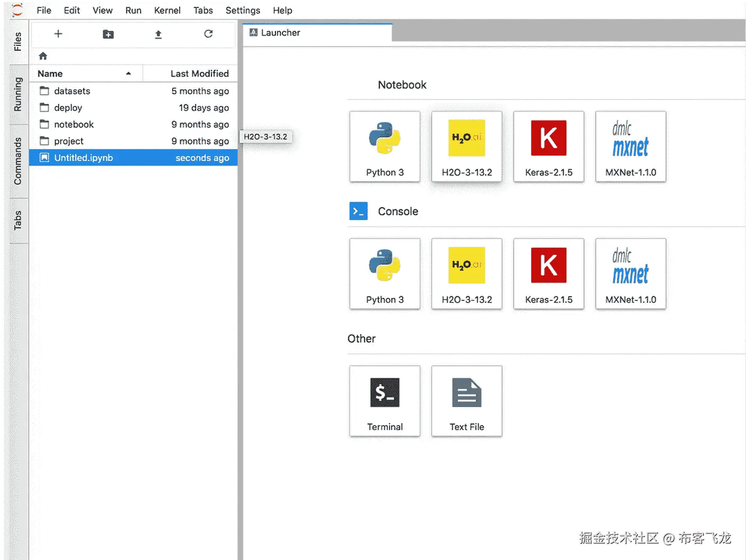
Task: Click the JupyterLab logo icon
Action: pyautogui.click(x=18, y=10)
